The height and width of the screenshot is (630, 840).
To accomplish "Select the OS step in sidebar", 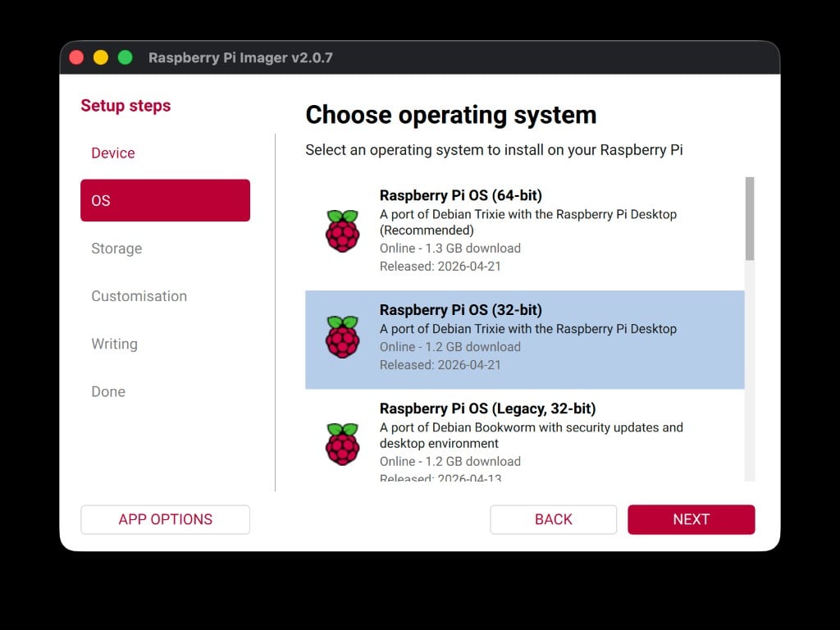I will tap(165, 200).
